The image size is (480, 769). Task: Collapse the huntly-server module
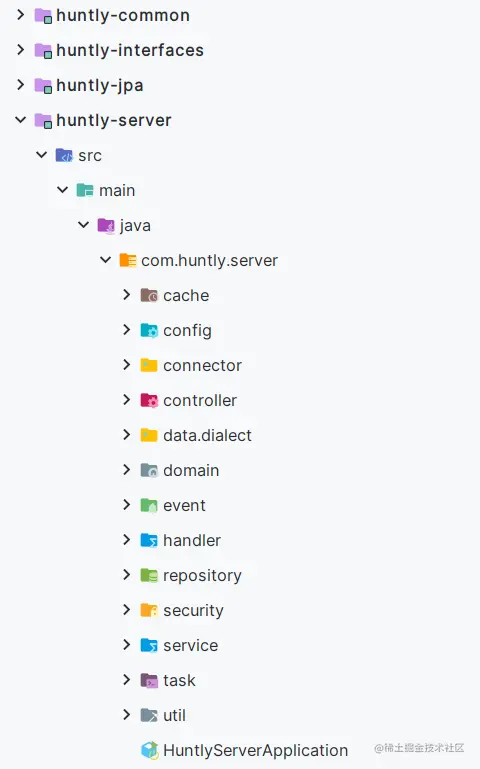click(21, 120)
